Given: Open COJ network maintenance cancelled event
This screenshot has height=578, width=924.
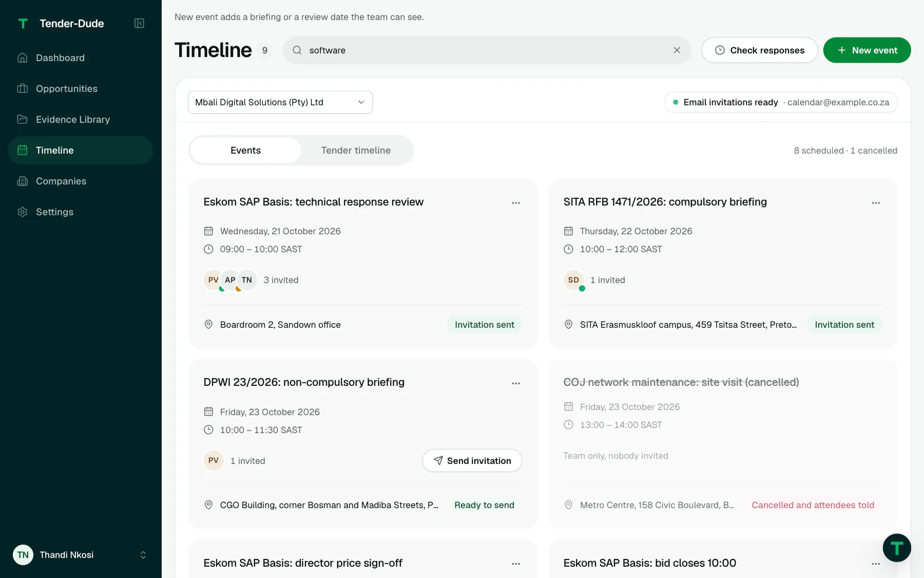Looking at the screenshot, I should [x=681, y=382].
